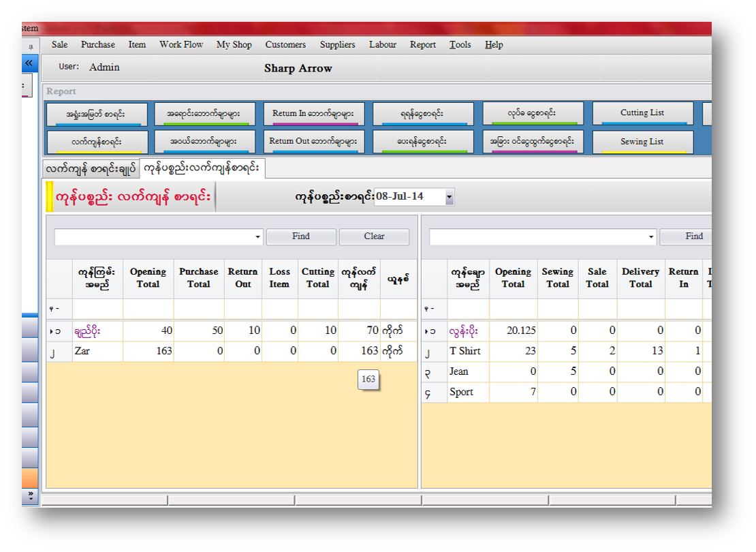Open the Work Flow menu
Viewport: 756px width, 552px height.
coord(181,45)
